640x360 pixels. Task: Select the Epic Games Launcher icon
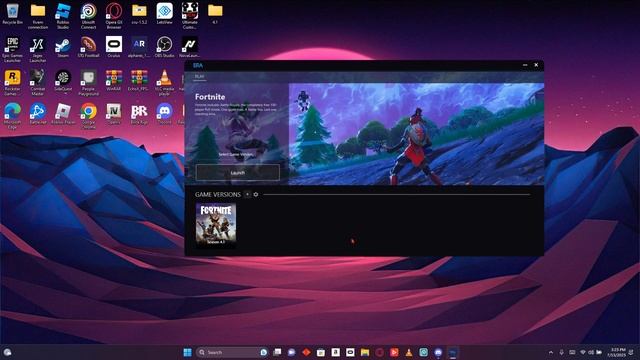click(12, 49)
